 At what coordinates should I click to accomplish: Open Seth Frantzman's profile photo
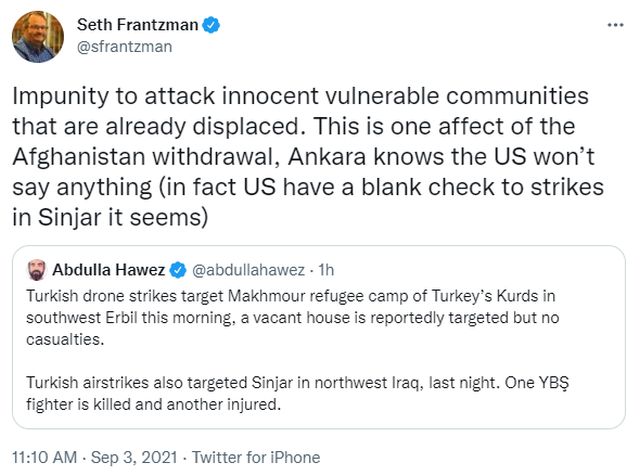38,35
